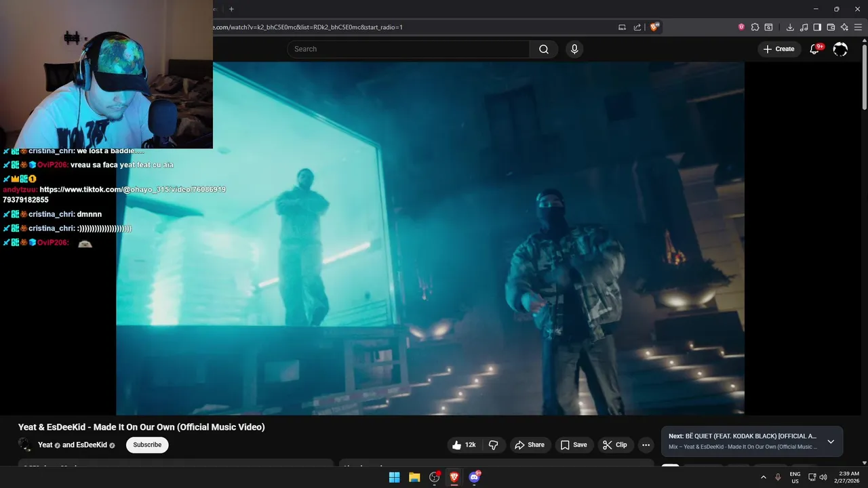The width and height of the screenshot is (868, 488).
Task: Open the media playlist music note icon
Action: point(804,27)
